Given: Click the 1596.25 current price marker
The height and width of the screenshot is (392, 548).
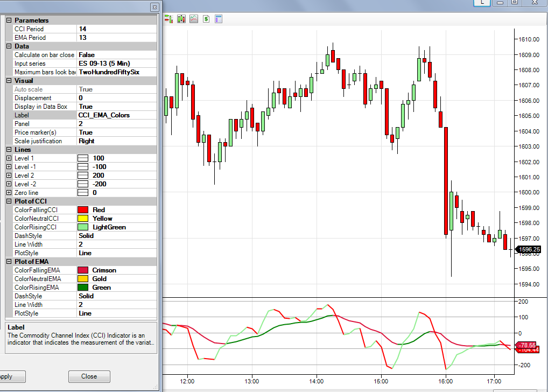Looking at the screenshot, I should 529,249.
